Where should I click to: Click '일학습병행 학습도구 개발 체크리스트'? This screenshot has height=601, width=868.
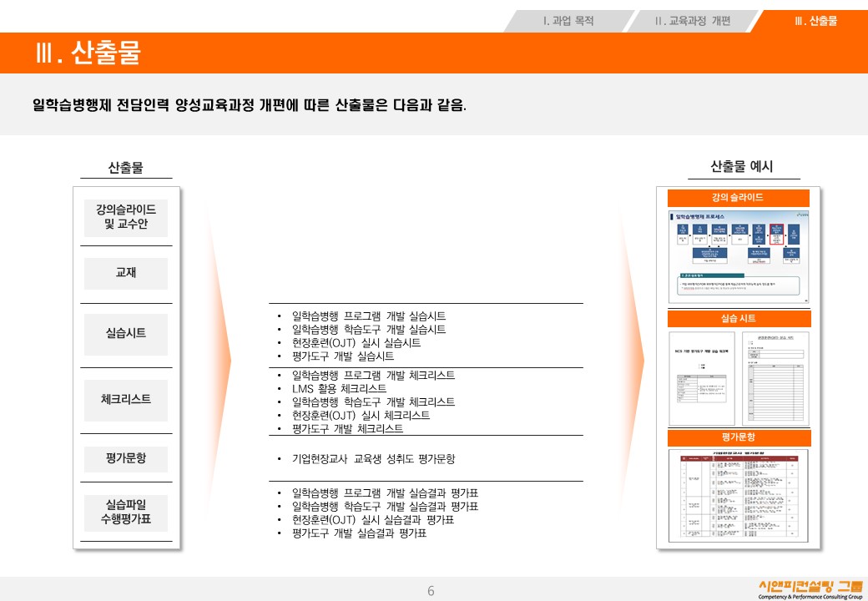373,402
